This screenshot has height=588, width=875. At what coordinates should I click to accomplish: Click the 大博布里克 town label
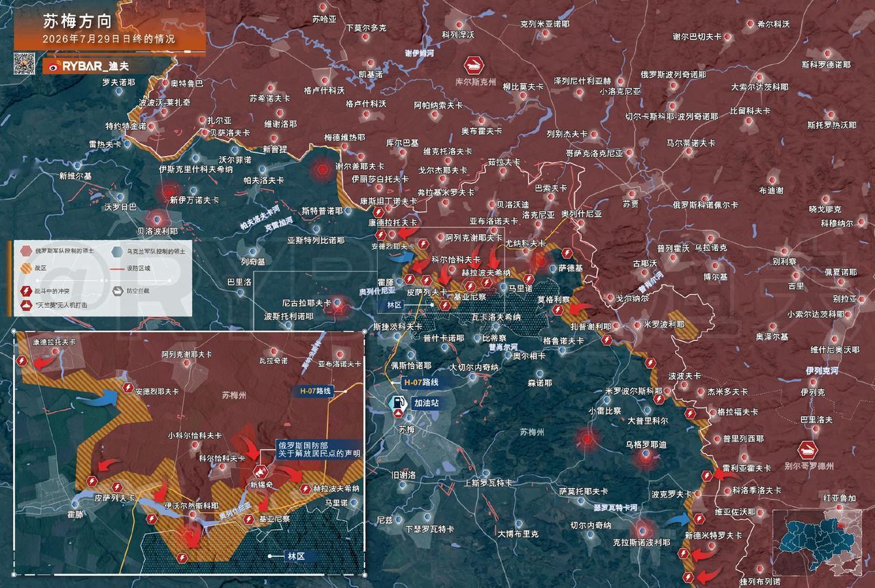[517, 533]
